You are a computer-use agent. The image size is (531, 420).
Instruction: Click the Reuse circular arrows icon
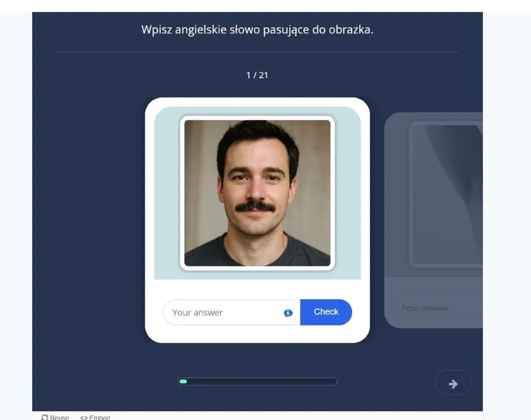click(x=45, y=417)
